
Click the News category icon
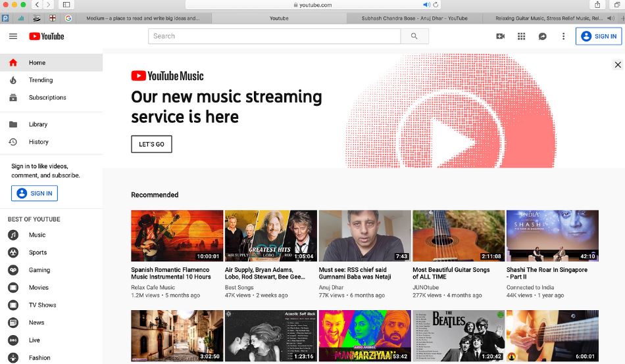[13, 323]
